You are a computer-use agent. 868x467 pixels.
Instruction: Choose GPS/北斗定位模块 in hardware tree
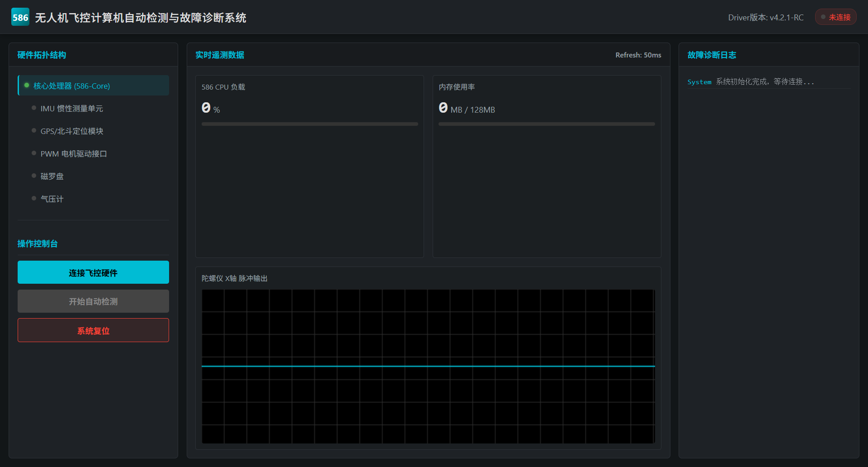(71, 131)
